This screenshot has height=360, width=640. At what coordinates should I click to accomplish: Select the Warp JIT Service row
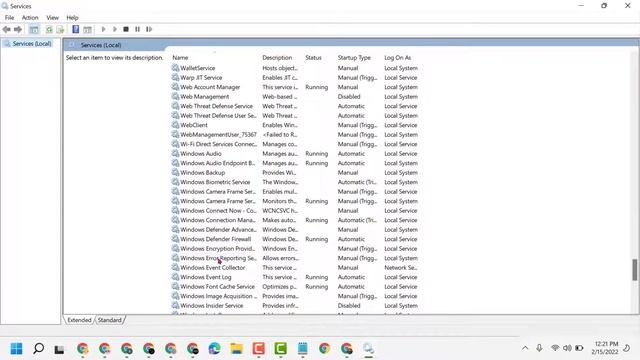295,78
